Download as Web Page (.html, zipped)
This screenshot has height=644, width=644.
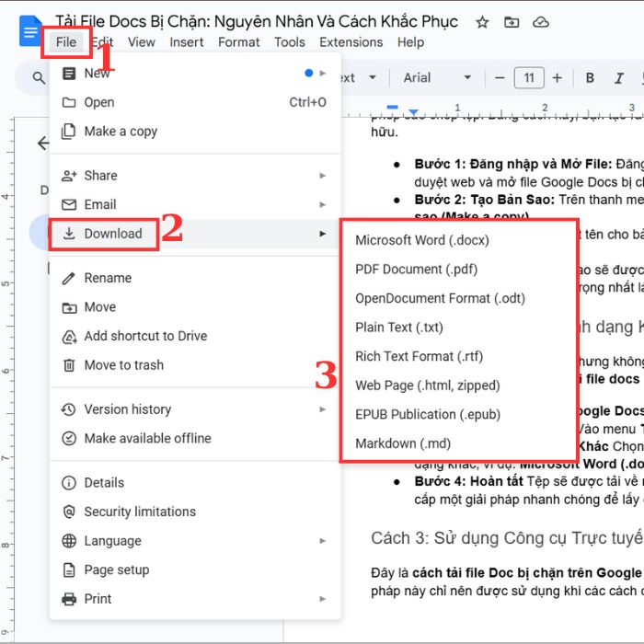click(459, 385)
